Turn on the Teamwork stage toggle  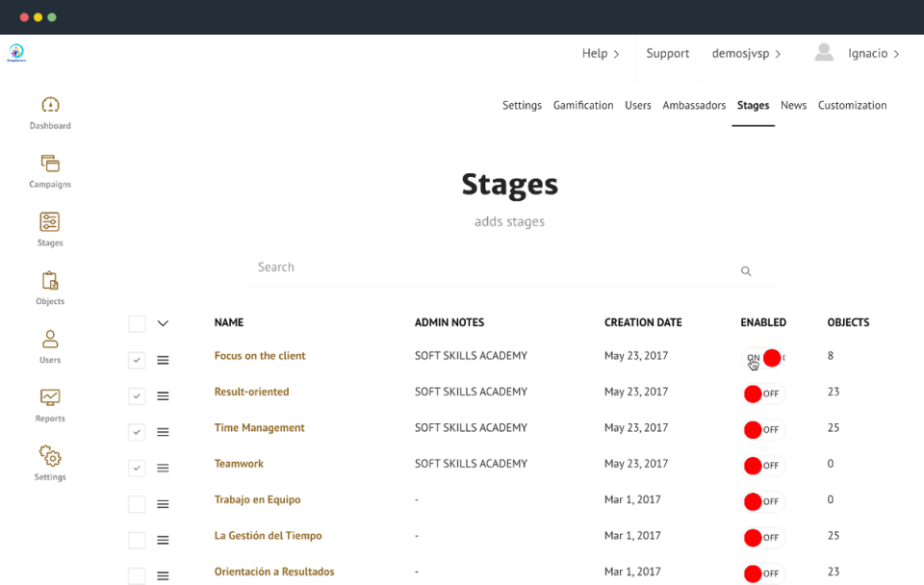coord(763,465)
